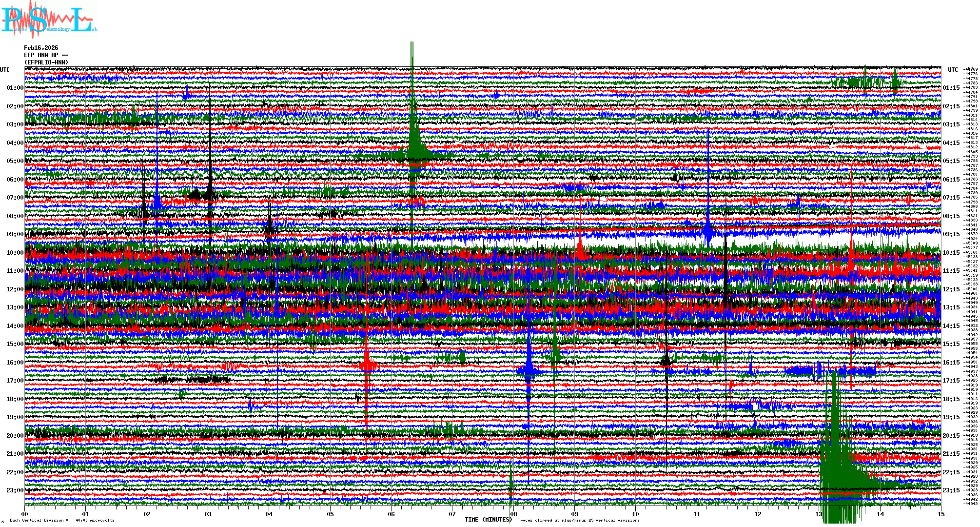Screen dimensions: 980x527
Task: Click the EFP HNN HP station label
Action: pyautogui.click(x=44, y=55)
